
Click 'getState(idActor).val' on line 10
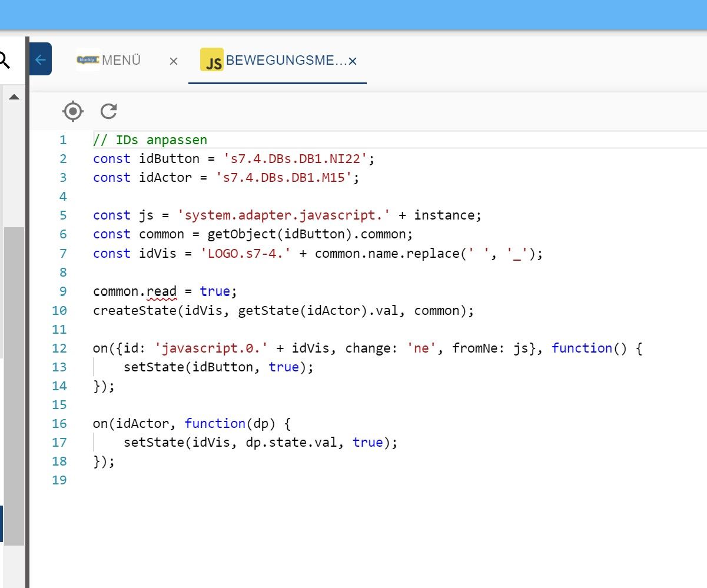[318, 310]
